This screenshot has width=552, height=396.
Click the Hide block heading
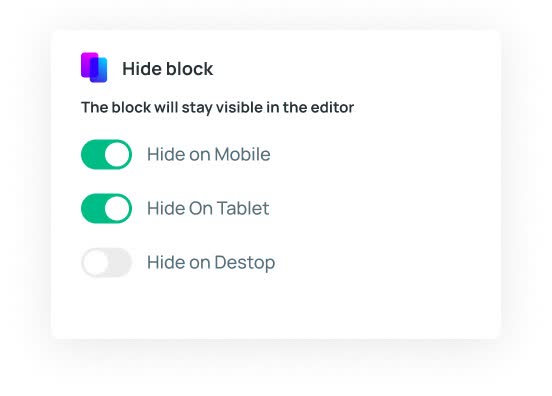tap(168, 68)
